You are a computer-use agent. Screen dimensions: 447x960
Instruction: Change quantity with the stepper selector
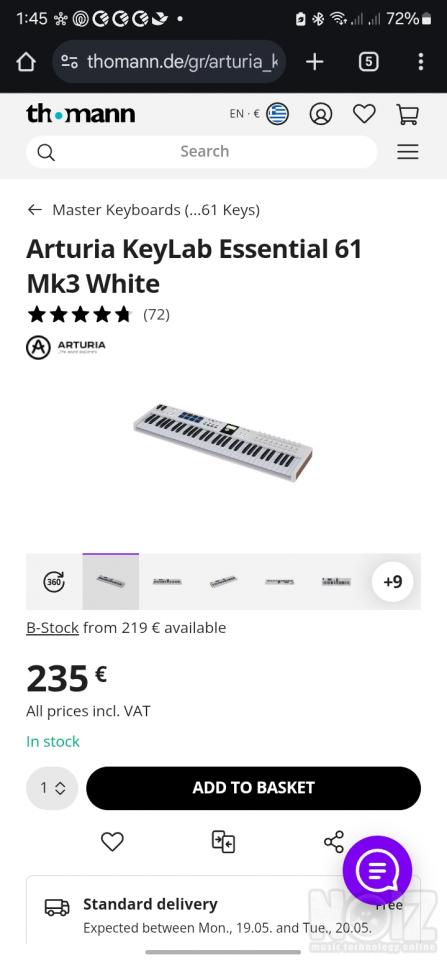pos(52,788)
